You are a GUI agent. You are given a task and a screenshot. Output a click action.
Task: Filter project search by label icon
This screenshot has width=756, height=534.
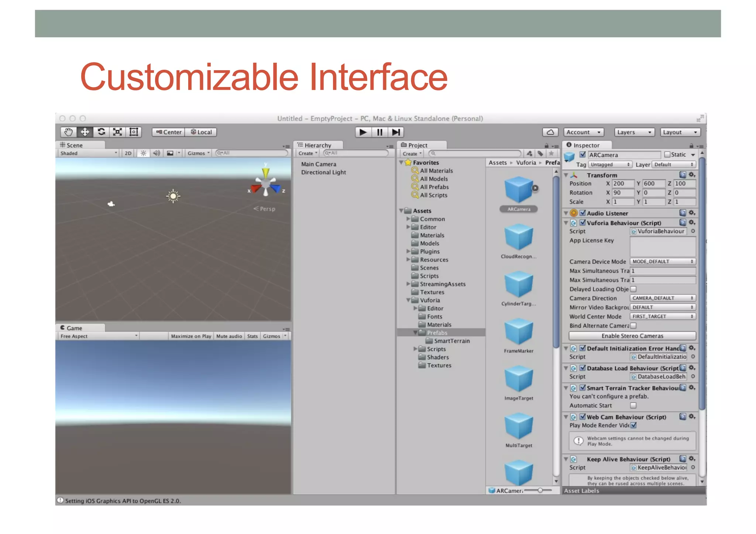(x=540, y=154)
